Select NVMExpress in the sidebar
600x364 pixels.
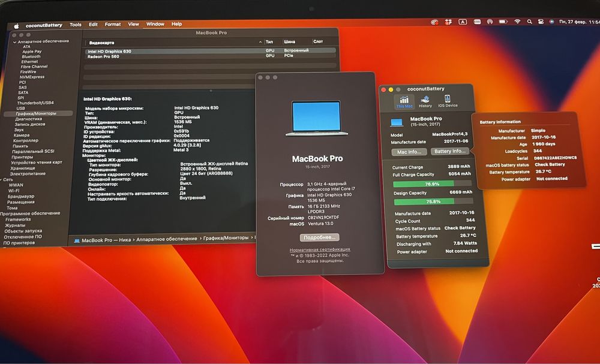pyautogui.click(x=32, y=77)
